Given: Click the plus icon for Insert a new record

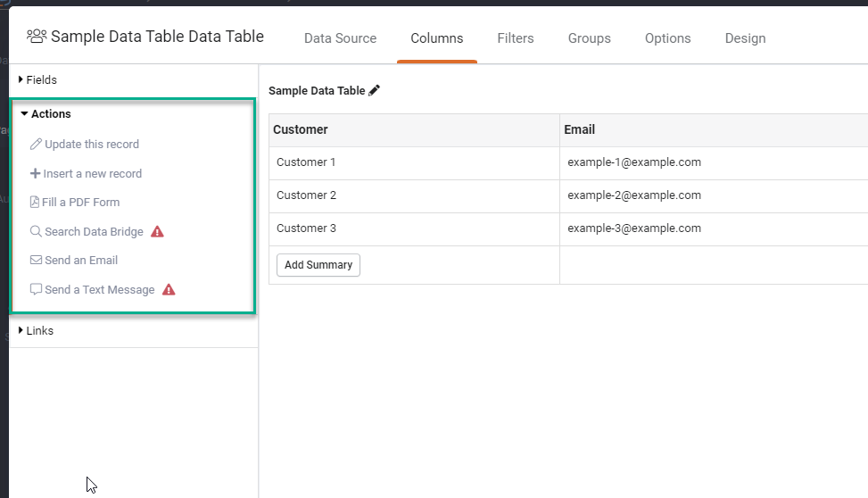Looking at the screenshot, I should 35,173.
